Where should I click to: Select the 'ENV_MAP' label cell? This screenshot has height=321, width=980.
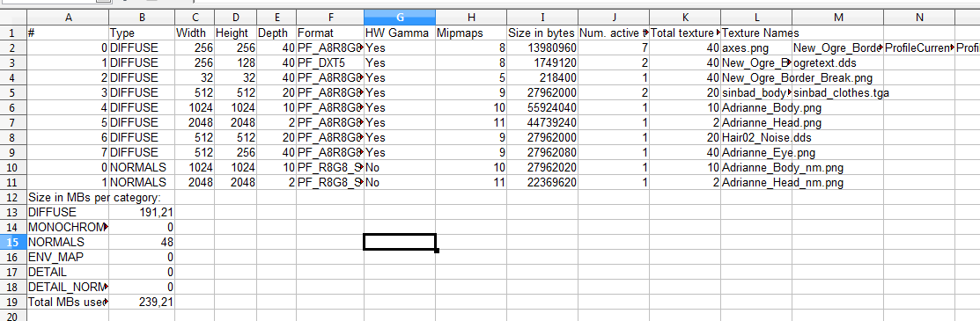pyautogui.click(x=68, y=258)
